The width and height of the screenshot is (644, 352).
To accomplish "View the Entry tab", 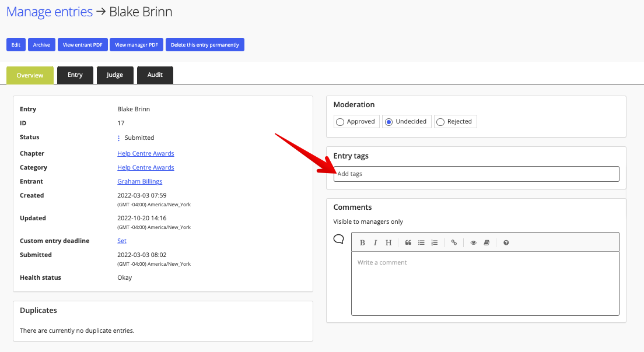I will tap(75, 75).
